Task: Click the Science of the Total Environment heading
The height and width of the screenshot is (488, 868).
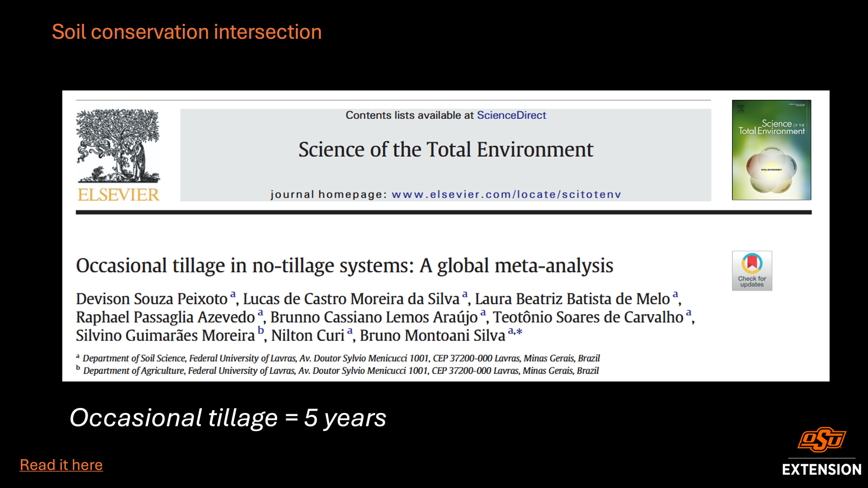Action: pyautogui.click(x=445, y=150)
